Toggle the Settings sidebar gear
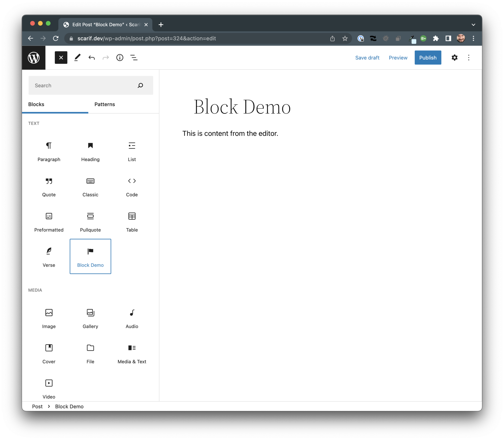 click(455, 58)
